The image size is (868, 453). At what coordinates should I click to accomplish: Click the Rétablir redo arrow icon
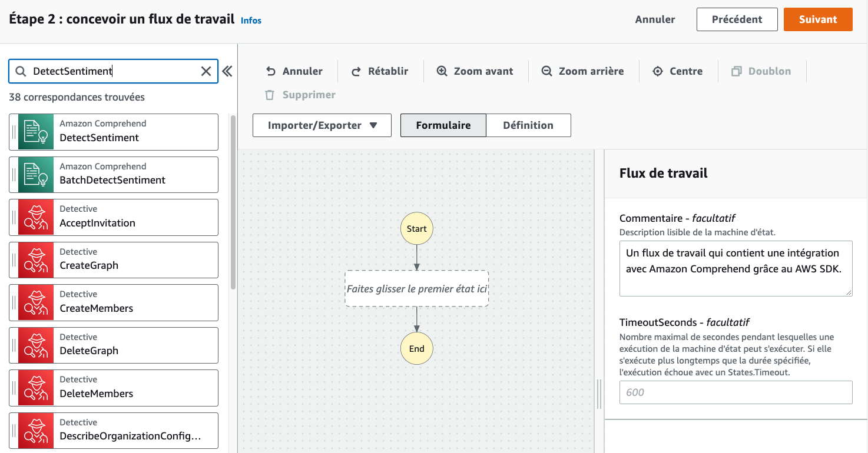[356, 71]
